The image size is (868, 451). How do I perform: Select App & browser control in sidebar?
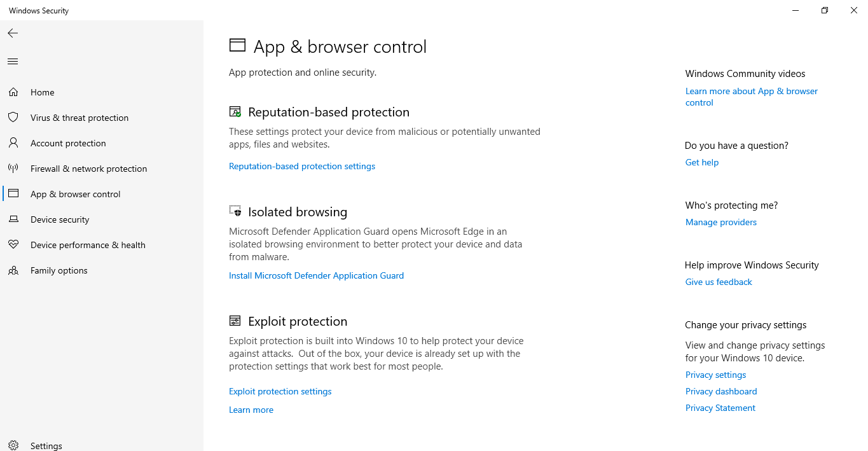[x=75, y=194]
